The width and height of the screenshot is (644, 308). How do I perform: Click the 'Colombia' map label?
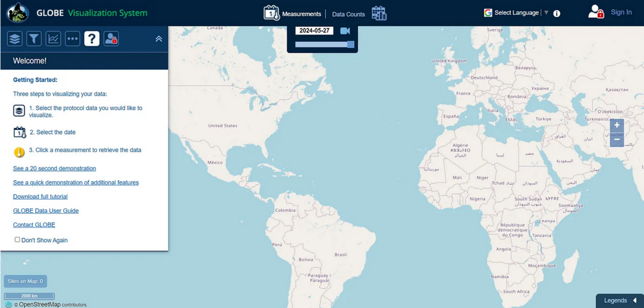pyautogui.click(x=286, y=210)
